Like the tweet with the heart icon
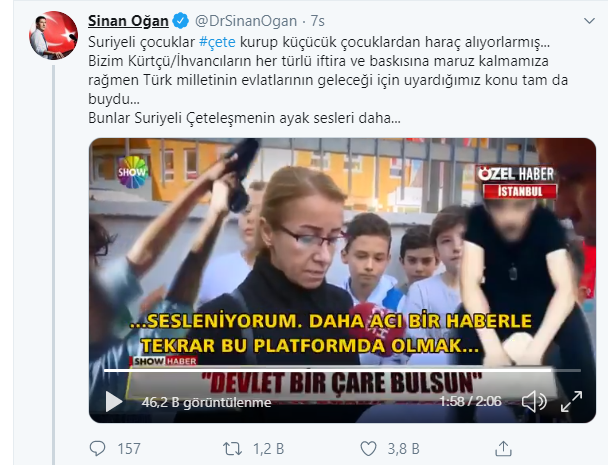The height and width of the screenshot is (465, 608). click(368, 449)
